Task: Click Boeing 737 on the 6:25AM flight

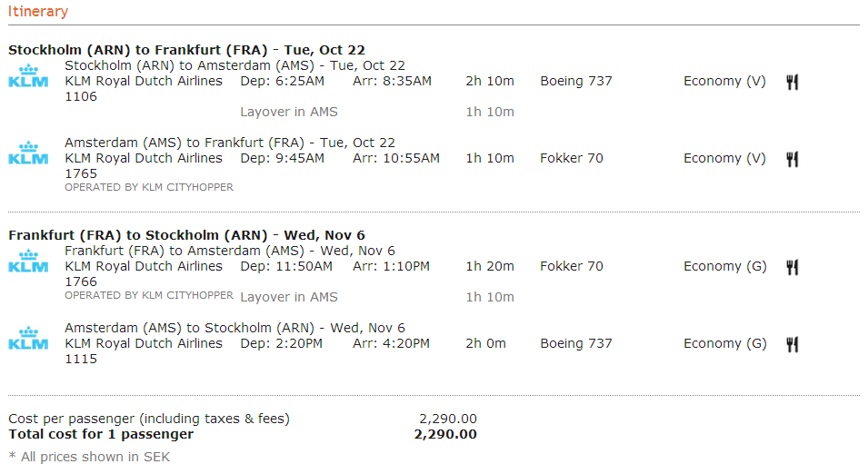Action: [576, 82]
